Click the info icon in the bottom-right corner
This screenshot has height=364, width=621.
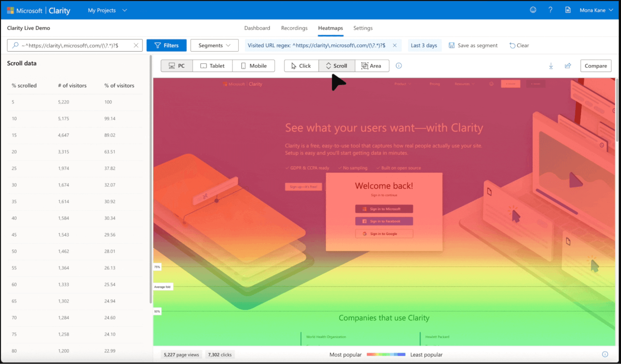point(605,354)
